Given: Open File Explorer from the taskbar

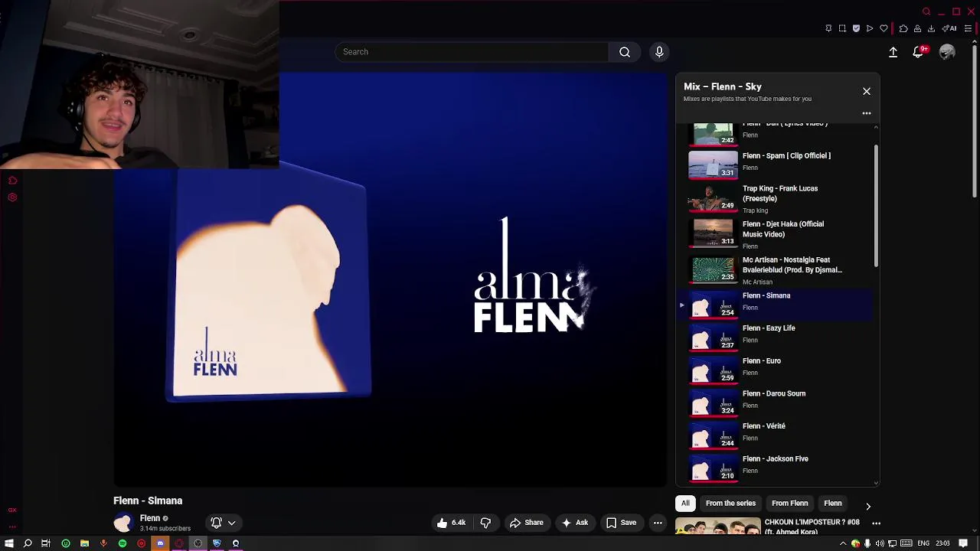Looking at the screenshot, I should tap(84, 543).
